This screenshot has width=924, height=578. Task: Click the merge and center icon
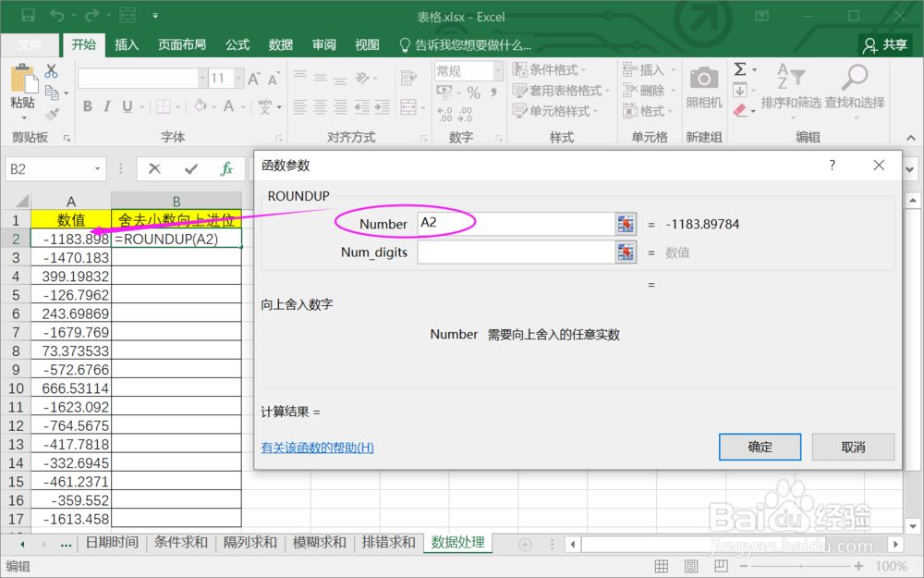click(x=408, y=106)
